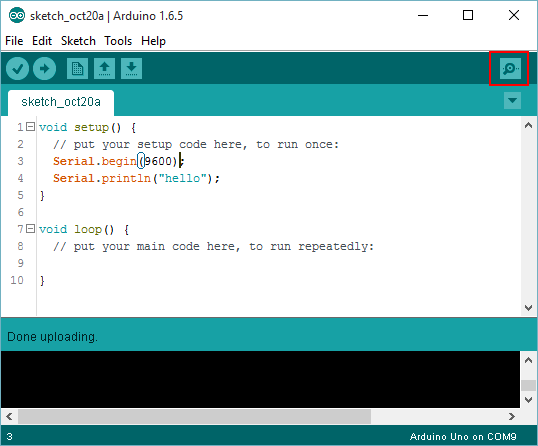Click the Arduino logo in title bar
This screenshot has height=446, width=538.
tap(17, 16)
